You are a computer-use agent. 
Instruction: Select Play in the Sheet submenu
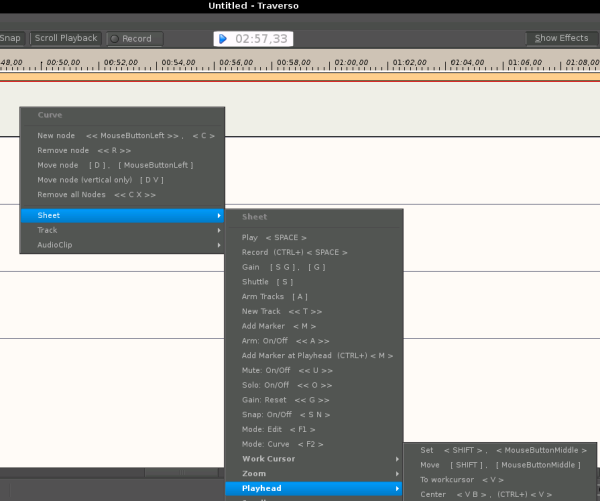[x=314, y=238]
